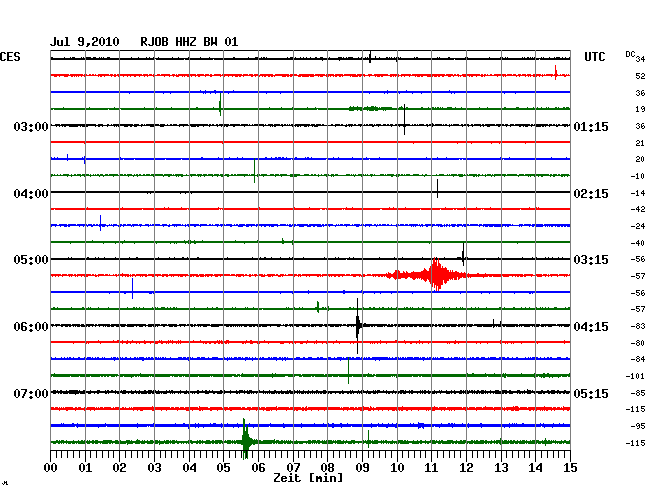Click the "DC" header label
650x494 pixels.
[630, 54]
